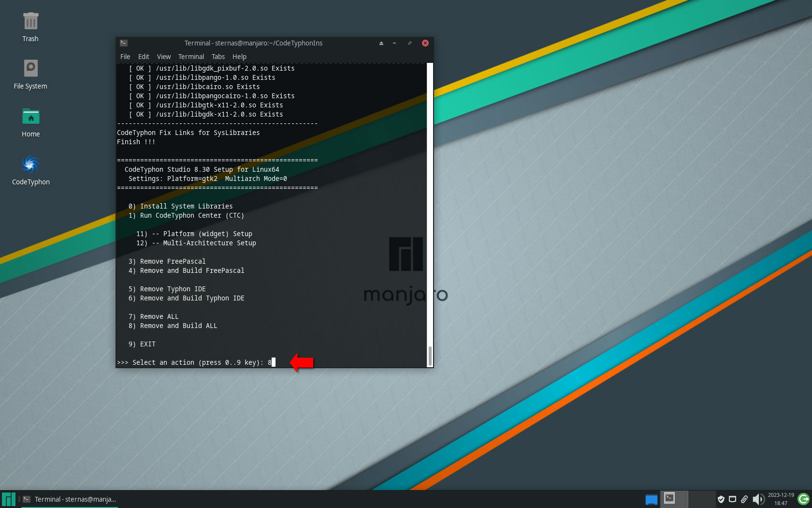Click the libpango-1.0.so Exists line
The width and height of the screenshot is (812, 508).
[x=202, y=77]
